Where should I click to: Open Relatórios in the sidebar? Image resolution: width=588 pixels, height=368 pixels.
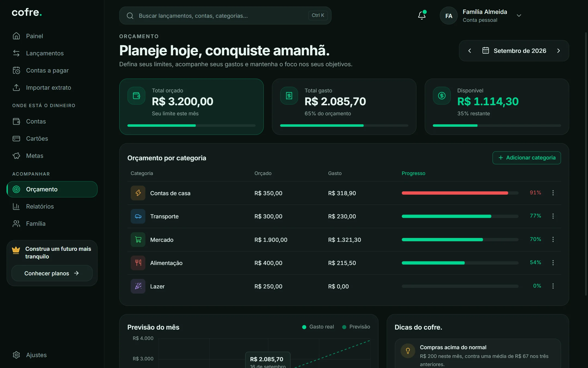pos(52,206)
